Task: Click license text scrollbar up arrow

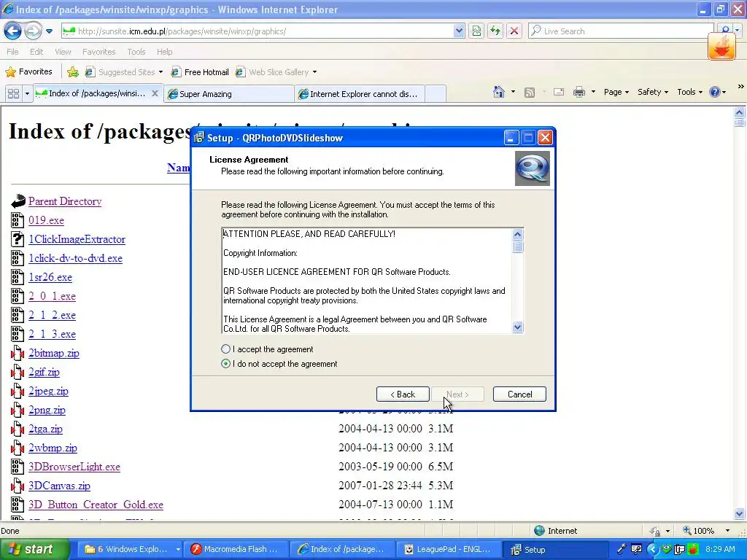Action: pyautogui.click(x=517, y=234)
